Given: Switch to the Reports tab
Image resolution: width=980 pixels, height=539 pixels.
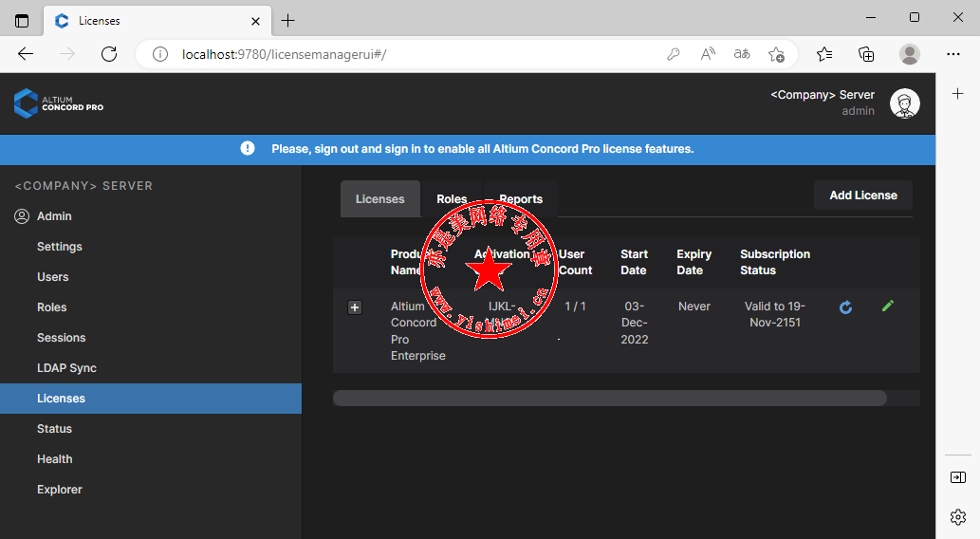Looking at the screenshot, I should [521, 199].
